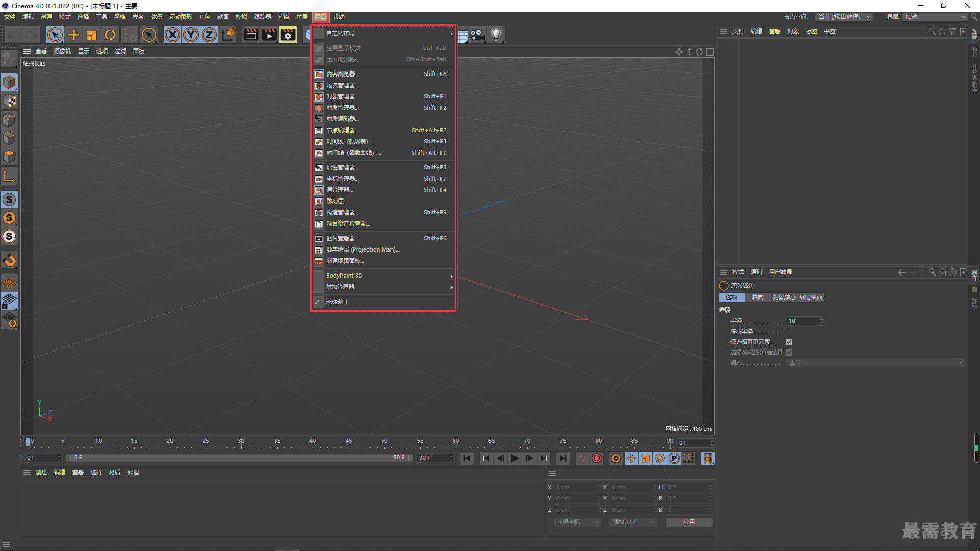Select Points mode icon in sidebar
Viewport: 980px width, 551px height.
coord(9,120)
